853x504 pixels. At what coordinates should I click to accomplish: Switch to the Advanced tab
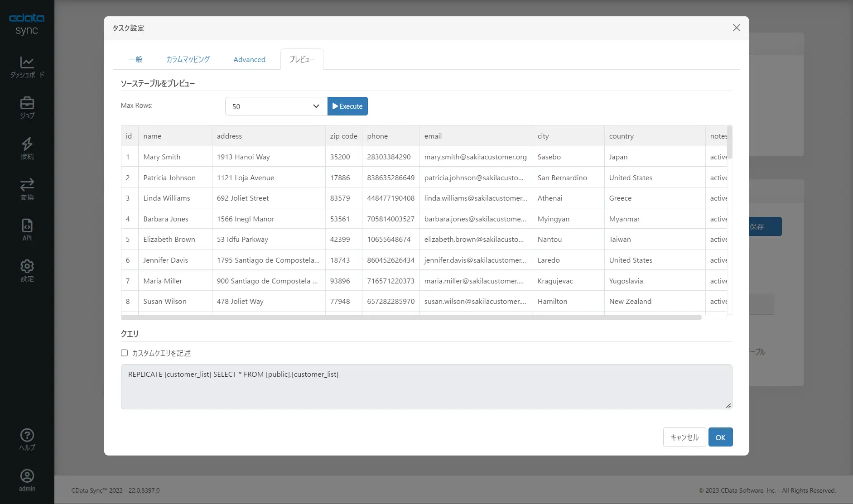pyautogui.click(x=249, y=59)
